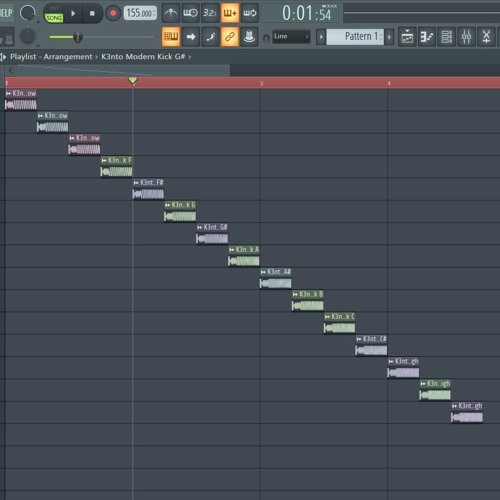The image size is (500, 500).
Task: Open clip menu icon on K3n..k B clip
Action: pos(295,294)
